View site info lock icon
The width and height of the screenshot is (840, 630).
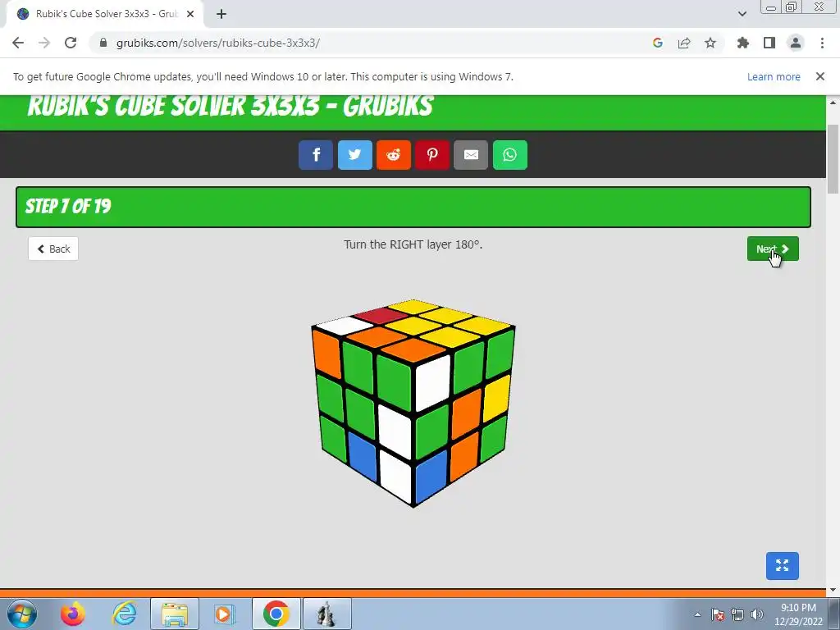(x=103, y=43)
